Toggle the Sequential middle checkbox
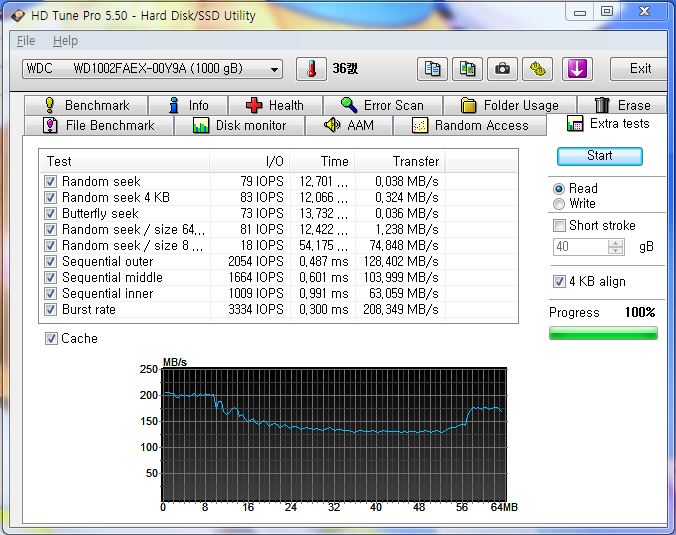The image size is (676, 535). pos(50,278)
